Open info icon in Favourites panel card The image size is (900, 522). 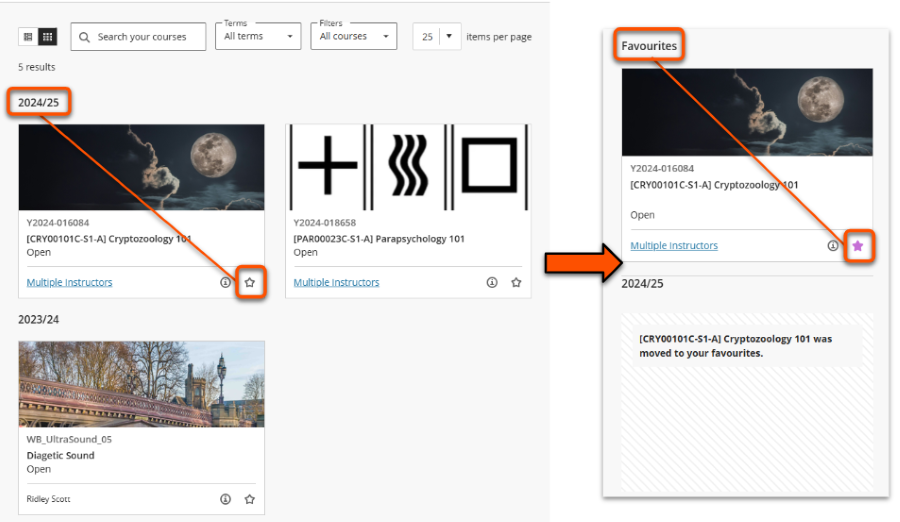(833, 246)
